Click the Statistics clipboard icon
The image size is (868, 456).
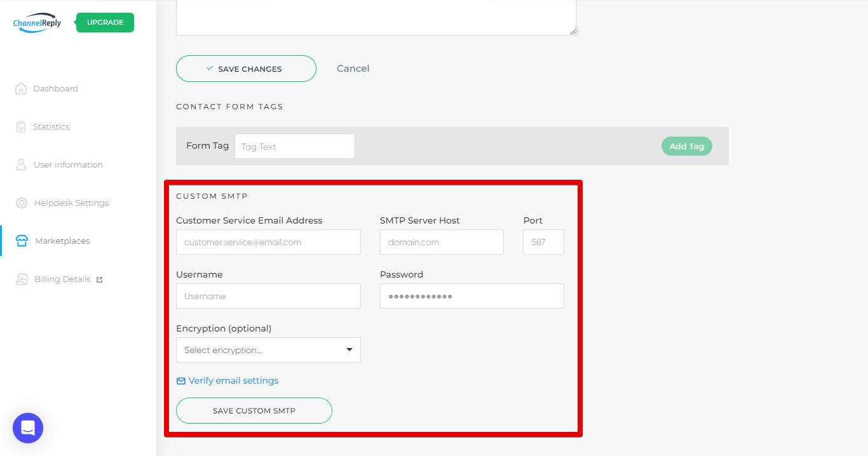21,126
